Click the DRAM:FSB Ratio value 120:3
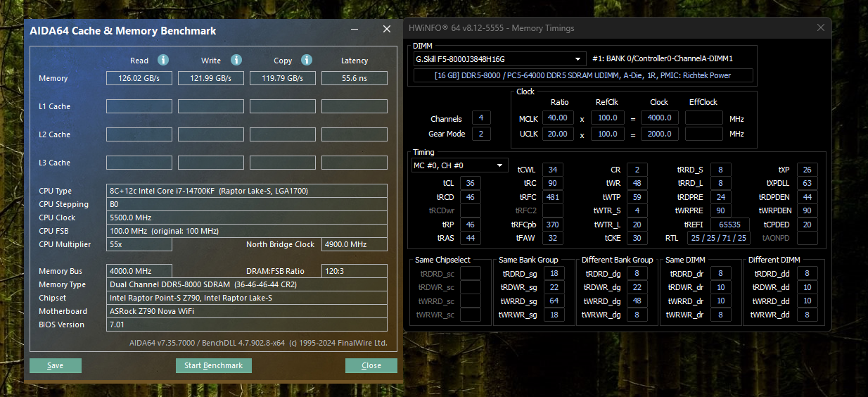The image size is (868, 397). point(355,271)
